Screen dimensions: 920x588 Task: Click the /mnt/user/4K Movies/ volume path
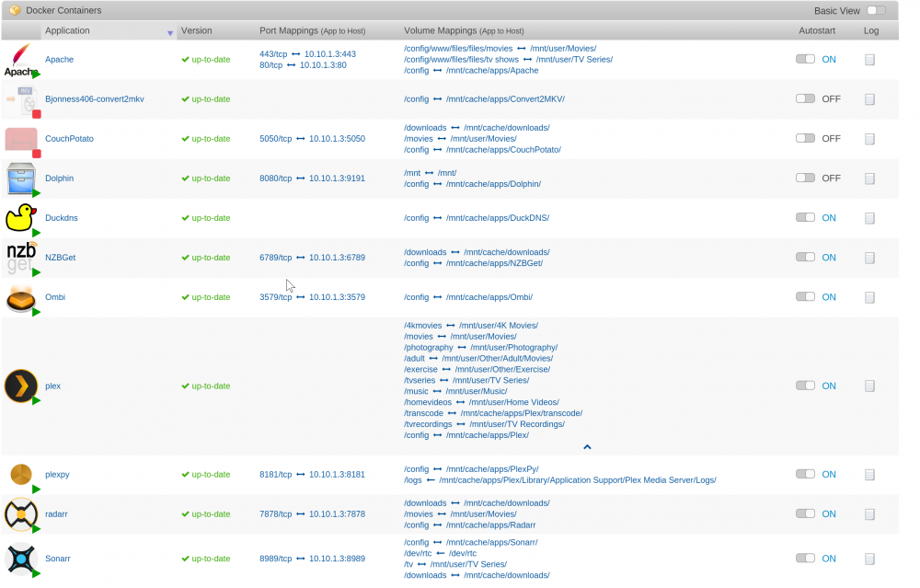point(498,325)
